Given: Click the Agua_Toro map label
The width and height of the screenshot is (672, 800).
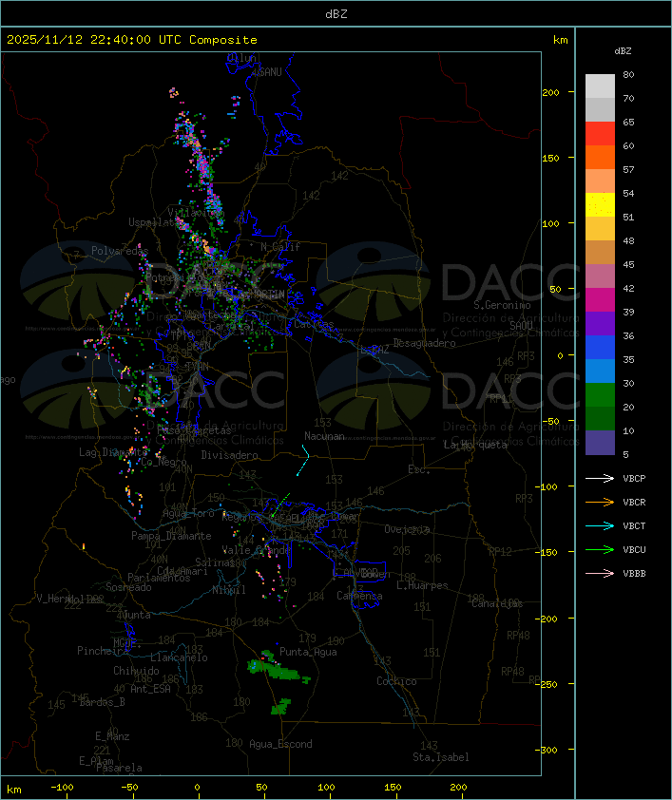Looking at the screenshot, I should [188, 514].
